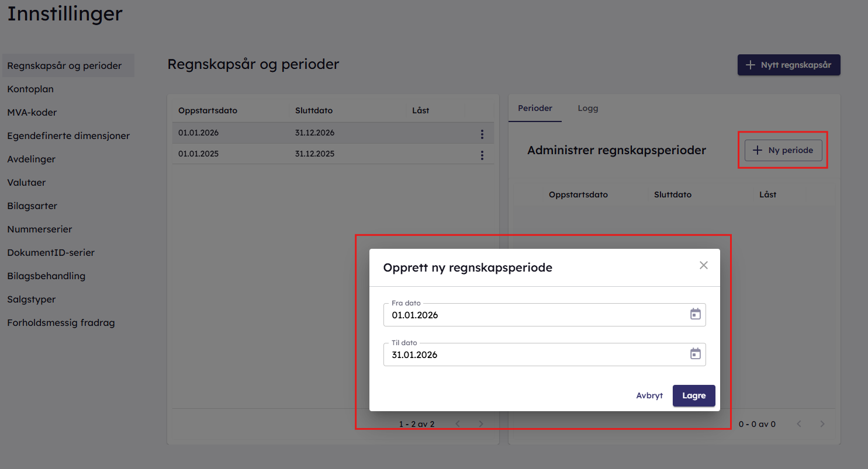Select the Perioder tab

click(x=535, y=109)
